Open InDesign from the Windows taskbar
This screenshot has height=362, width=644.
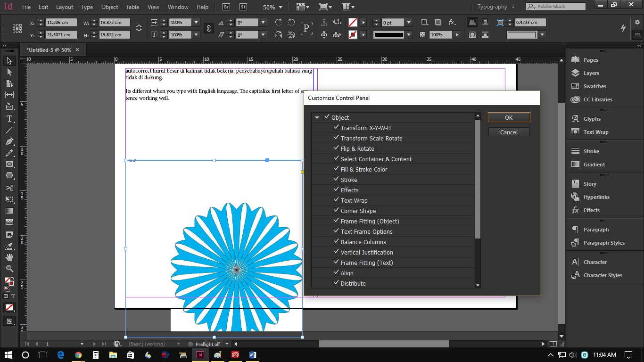tap(200, 355)
